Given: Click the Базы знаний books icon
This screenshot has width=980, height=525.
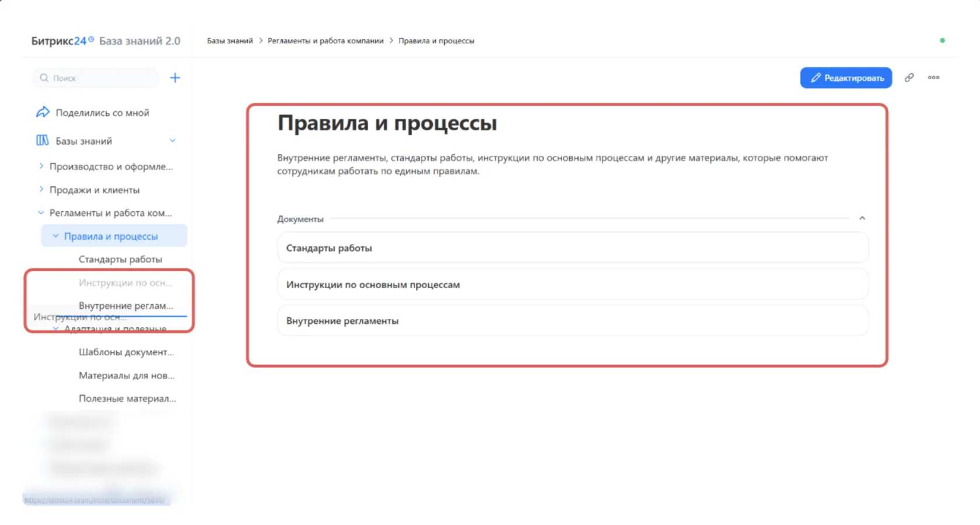Looking at the screenshot, I should [x=43, y=141].
